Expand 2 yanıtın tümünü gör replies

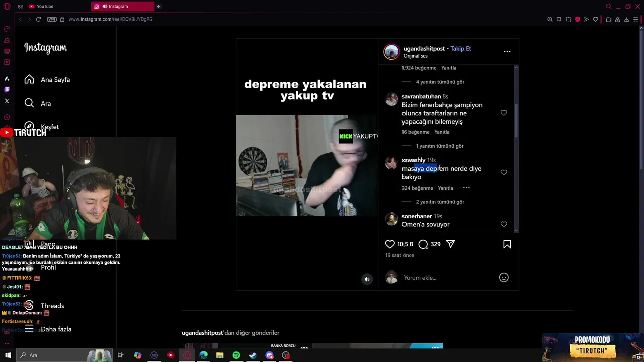pyautogui.click(x=440, y=202)
